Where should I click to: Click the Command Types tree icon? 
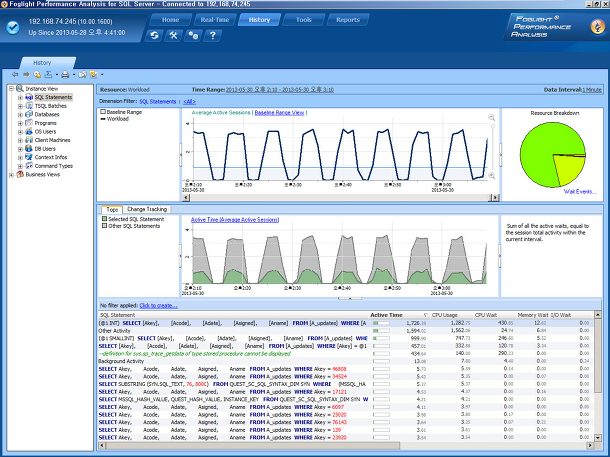[x=29, y=166]
